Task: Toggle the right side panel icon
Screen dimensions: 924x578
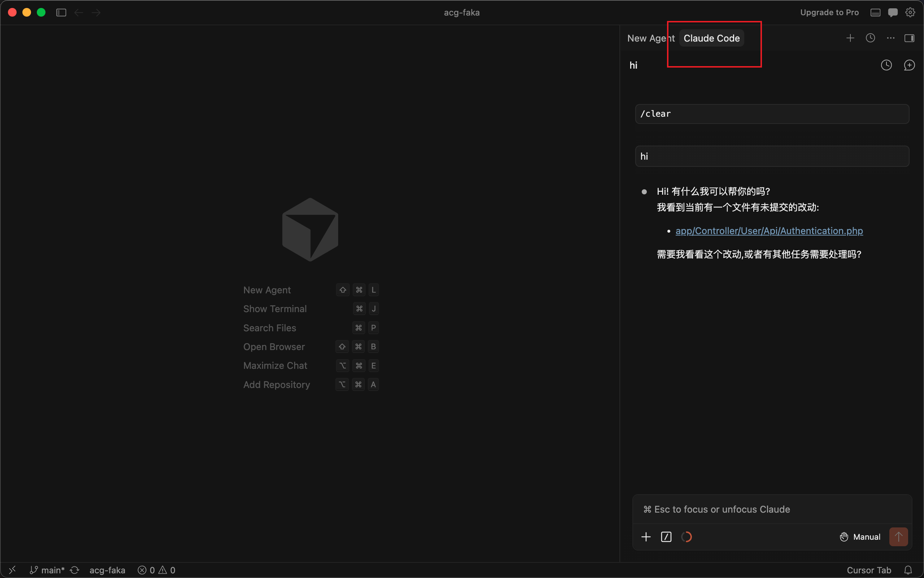Action: 910,38
